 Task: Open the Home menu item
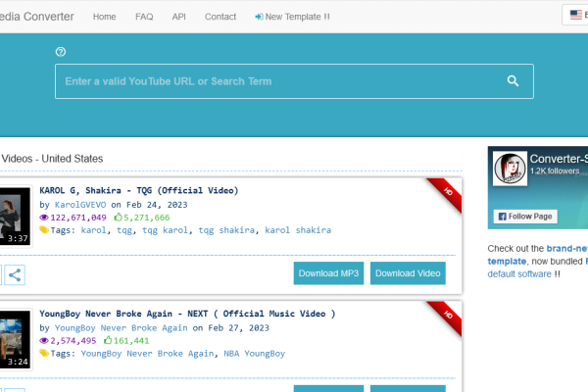pos(104,17)
